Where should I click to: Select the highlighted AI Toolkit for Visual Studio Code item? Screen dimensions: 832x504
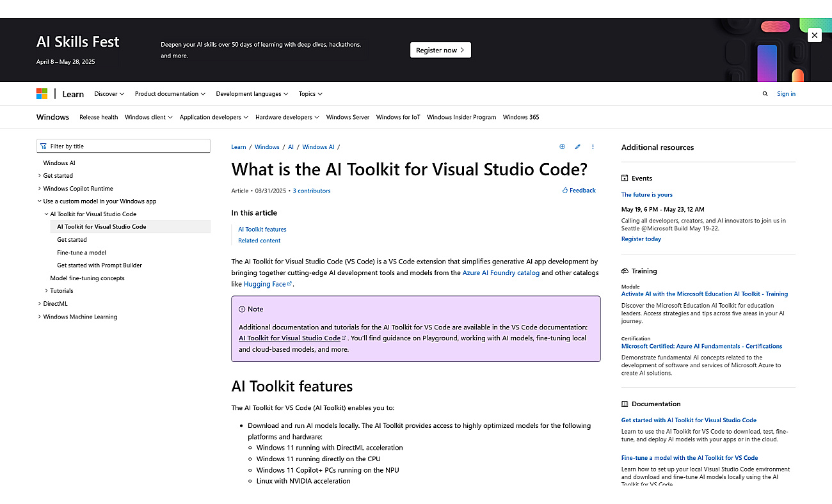click(130, 227)
